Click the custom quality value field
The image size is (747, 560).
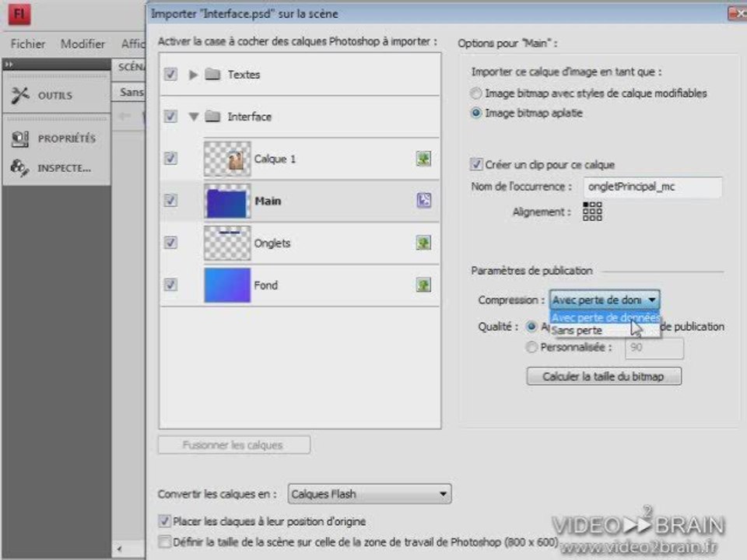pyautogui.click(x=654, y=348)
